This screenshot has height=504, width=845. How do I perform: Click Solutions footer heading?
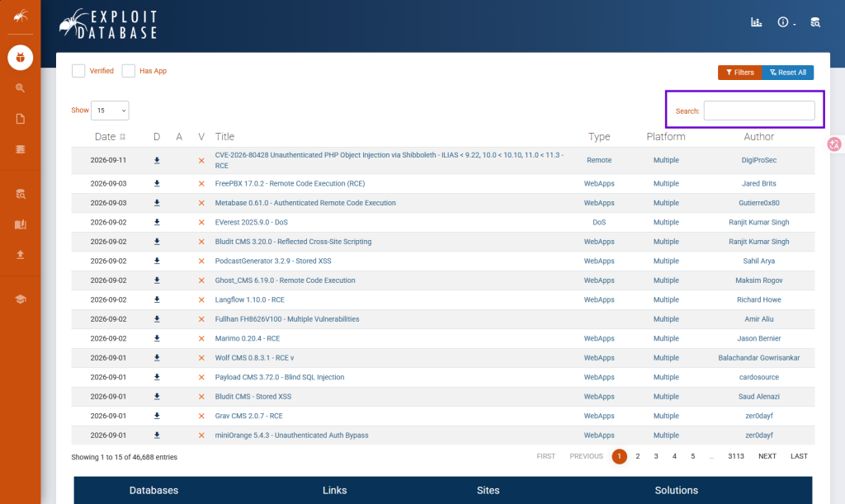(x=677, y=491)
